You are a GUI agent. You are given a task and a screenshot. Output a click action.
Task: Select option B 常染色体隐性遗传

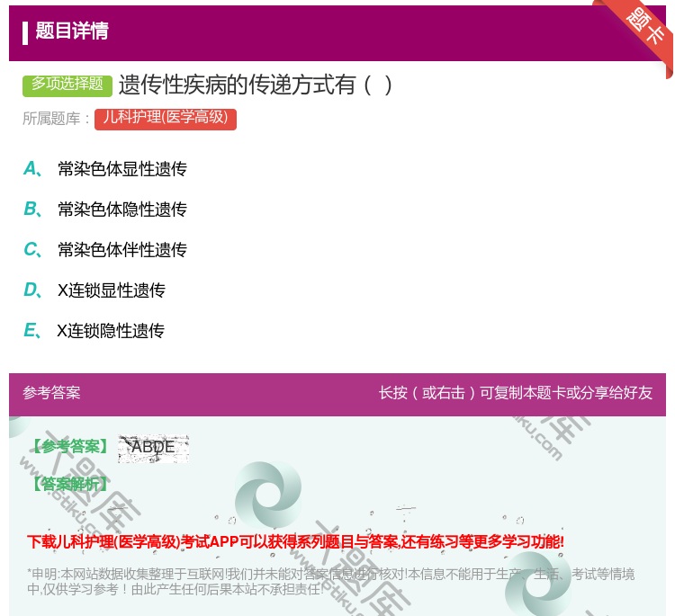click(122, 210)
